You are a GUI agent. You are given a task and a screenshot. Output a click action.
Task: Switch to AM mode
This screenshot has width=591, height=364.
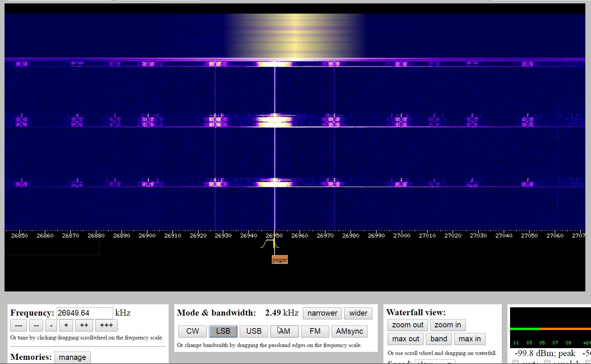click(284, 331)
